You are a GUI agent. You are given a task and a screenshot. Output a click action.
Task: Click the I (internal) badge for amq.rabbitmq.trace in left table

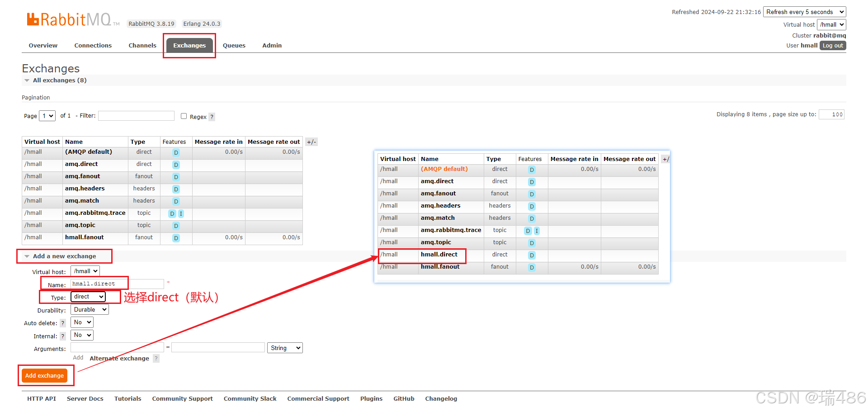pos(181,214)
